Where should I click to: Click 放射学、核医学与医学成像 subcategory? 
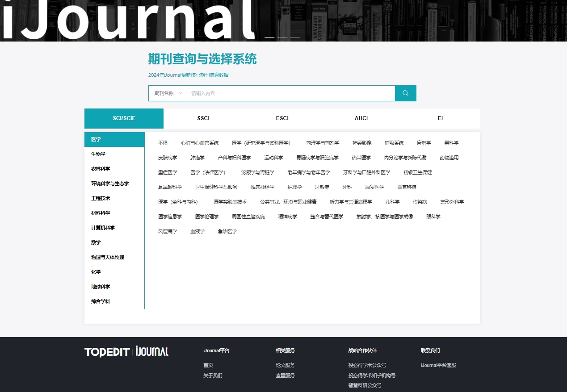[x=384, y=217]
